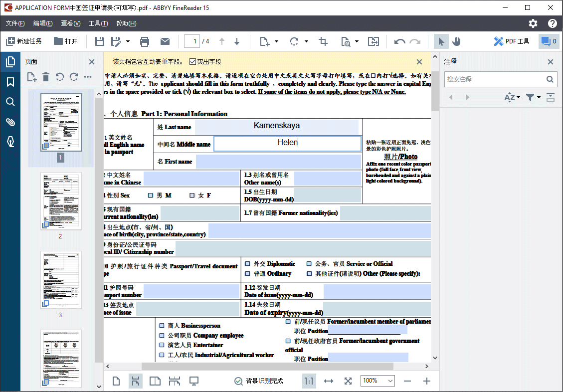Rotate the page counterclockwise

click(x=60, y=77)
